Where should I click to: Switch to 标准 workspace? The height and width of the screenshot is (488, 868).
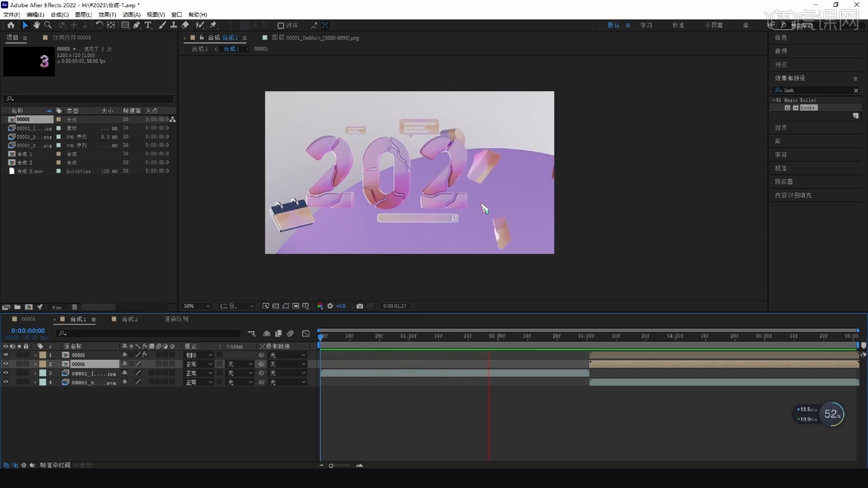678,25
